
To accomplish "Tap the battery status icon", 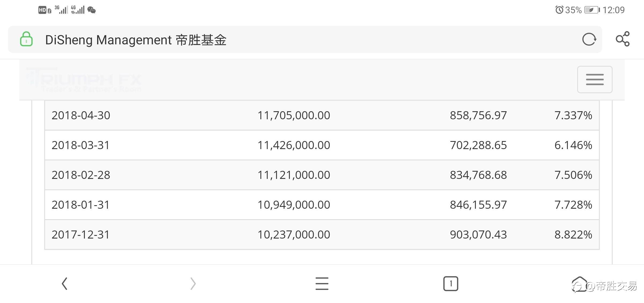I will 592,10.
